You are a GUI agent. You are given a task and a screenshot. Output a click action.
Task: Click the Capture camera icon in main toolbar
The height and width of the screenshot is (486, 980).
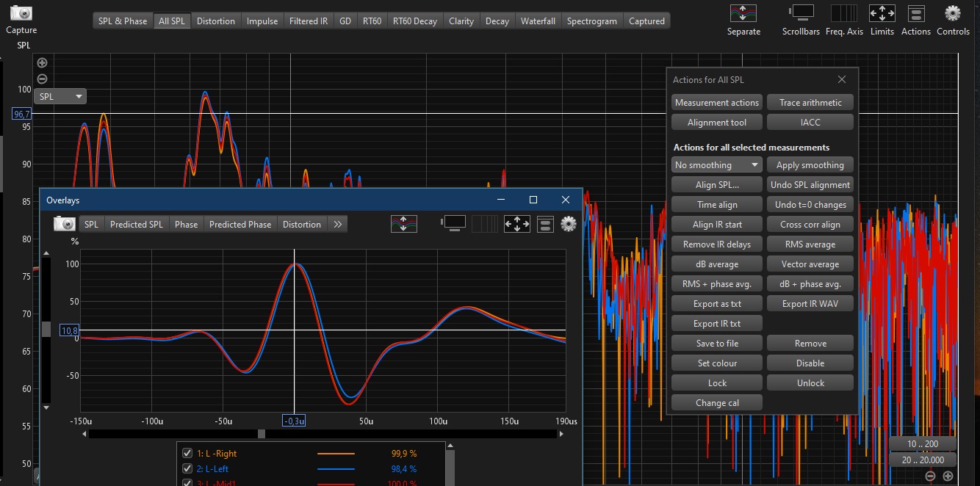coord(21,13)
